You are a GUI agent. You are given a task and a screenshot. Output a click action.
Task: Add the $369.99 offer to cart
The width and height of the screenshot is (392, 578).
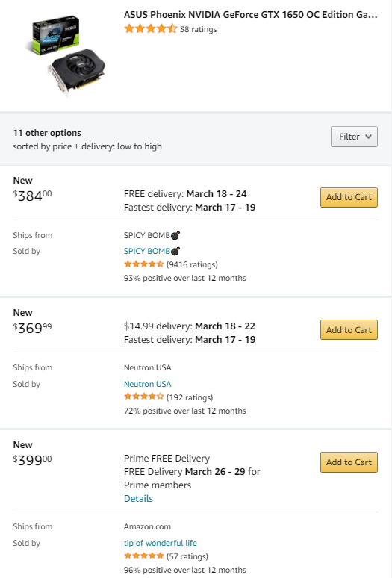[349, 329]
